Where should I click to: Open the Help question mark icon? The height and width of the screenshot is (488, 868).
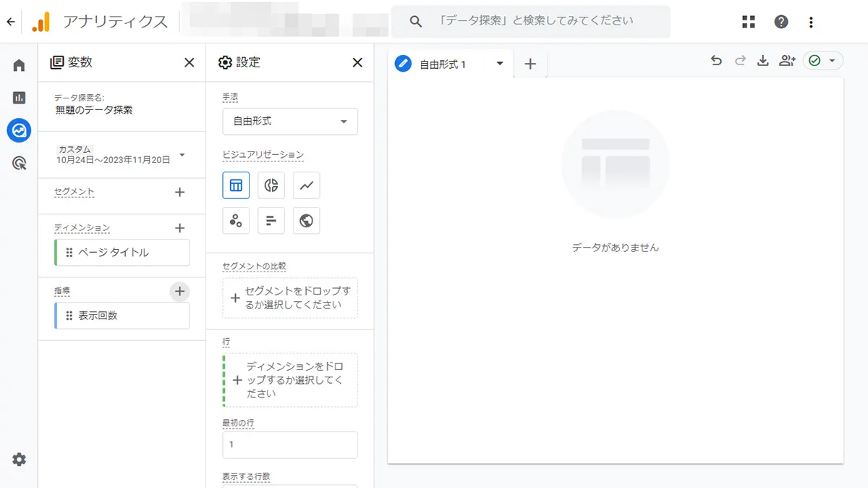click(x=781, y=22)
